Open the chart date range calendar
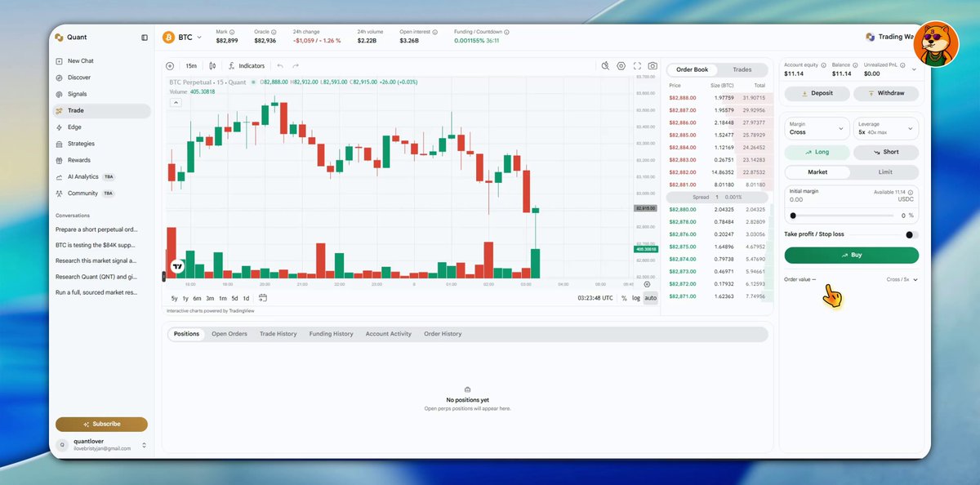The width and height of the screenshot is (980, 485). coord(263,298)
